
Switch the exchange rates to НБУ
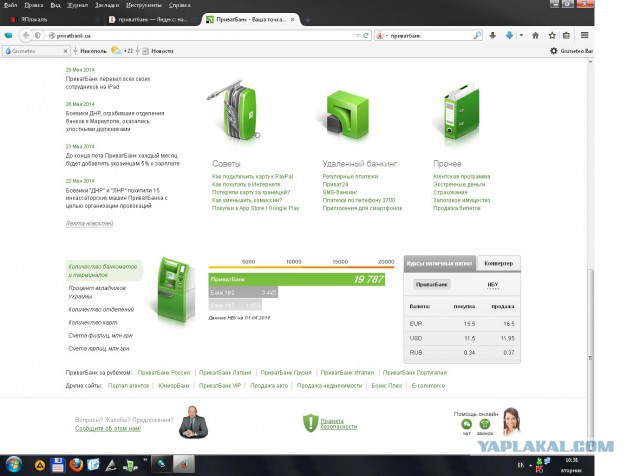point(493,285)
